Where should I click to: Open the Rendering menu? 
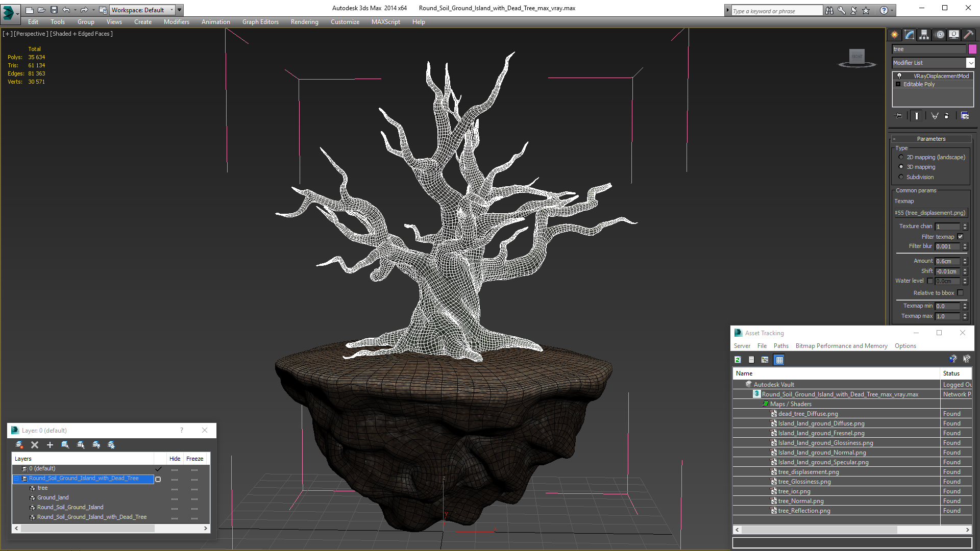click(x=304, y=22)
